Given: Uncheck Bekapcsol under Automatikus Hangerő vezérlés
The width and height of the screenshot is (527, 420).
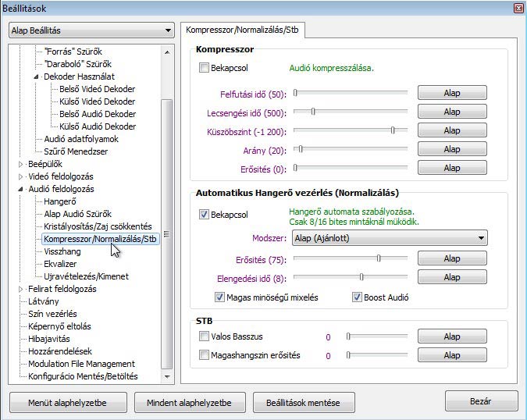Looking at the screenshot, I should click(x=205, y=214).
